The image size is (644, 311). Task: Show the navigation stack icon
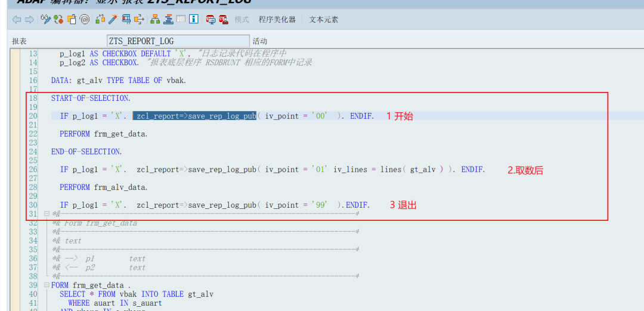click(168, 19)
